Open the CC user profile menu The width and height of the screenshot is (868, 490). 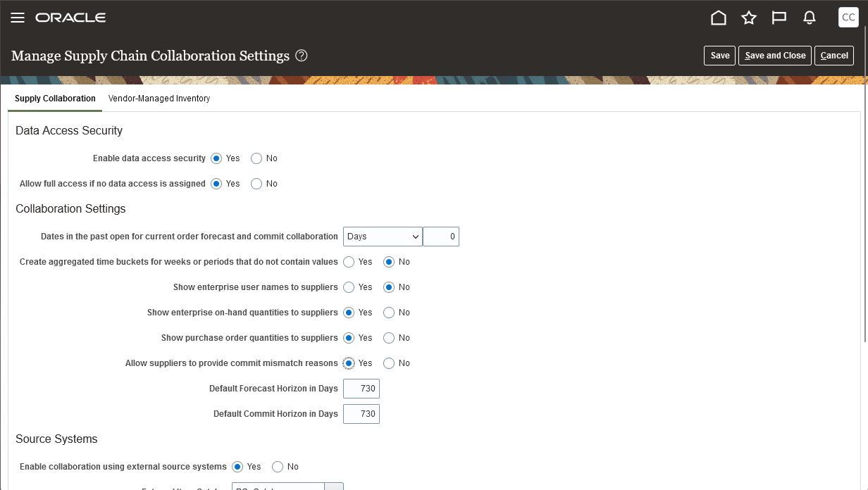click(x=848, y=18)
